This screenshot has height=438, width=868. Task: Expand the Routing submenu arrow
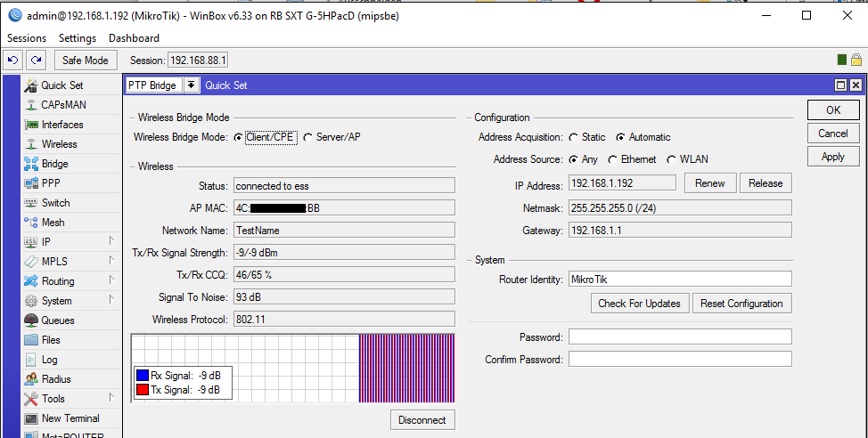[x=111, y=280]
